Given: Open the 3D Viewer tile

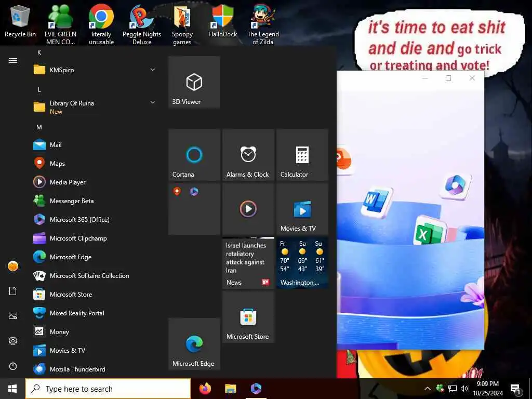Looking at the screenshot, I should pos(194,82).
